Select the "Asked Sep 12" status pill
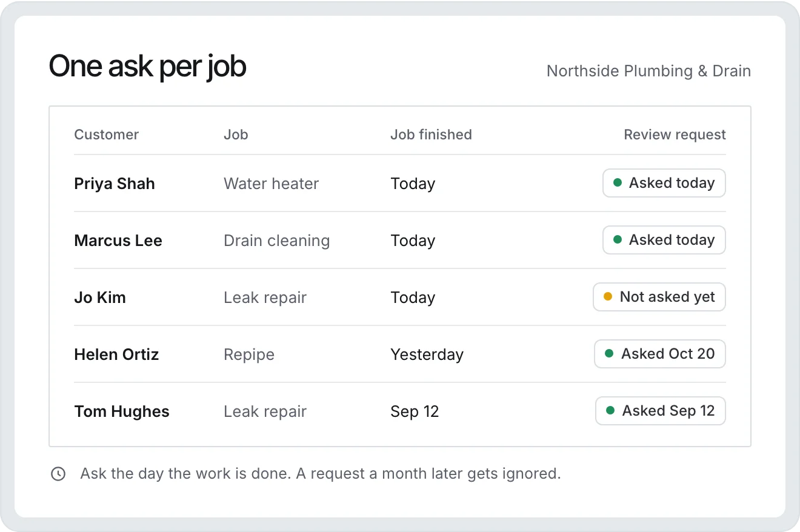Viewport: 800px width, 532px height. click(660, 411)
